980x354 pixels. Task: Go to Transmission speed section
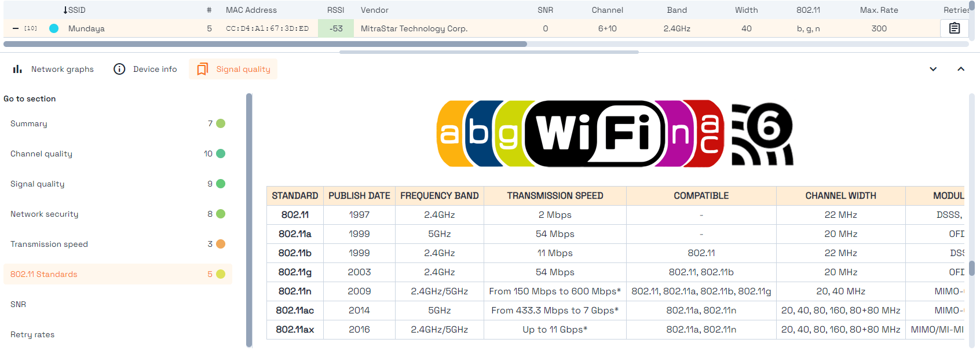click(118, 244)
